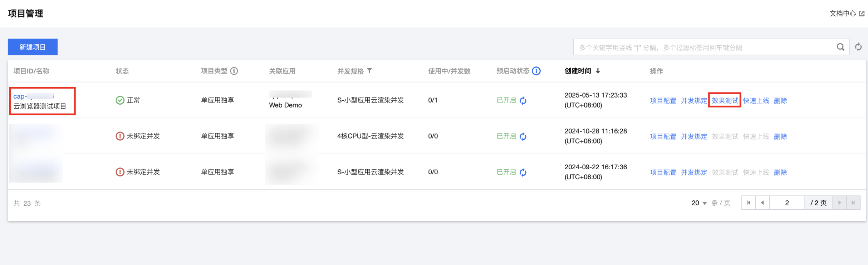Image resolution: width=868 pixels, height=265 pixels.
Task: Click 删除 in the 2024-09-22 row
Action: tap(780, 172)
